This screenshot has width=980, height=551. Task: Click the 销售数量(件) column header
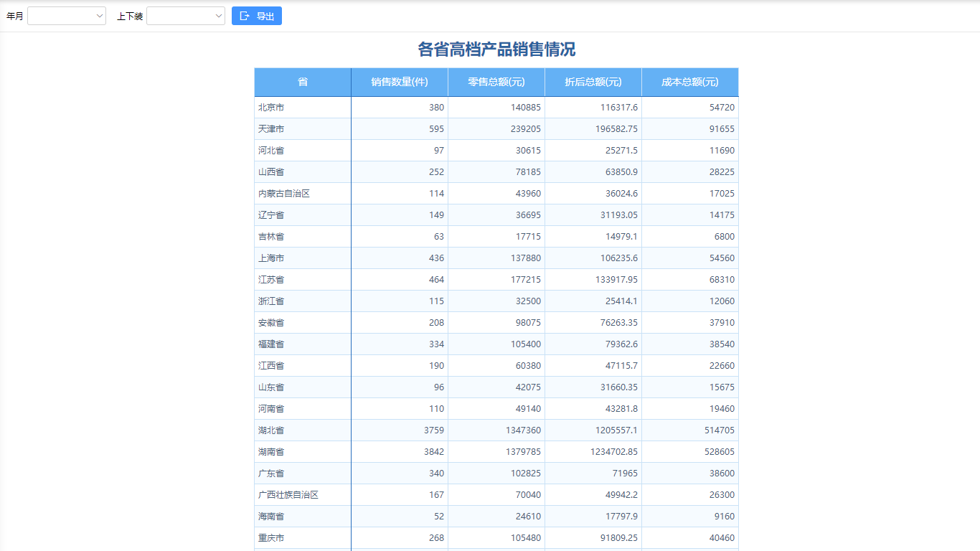click(399, 82)
